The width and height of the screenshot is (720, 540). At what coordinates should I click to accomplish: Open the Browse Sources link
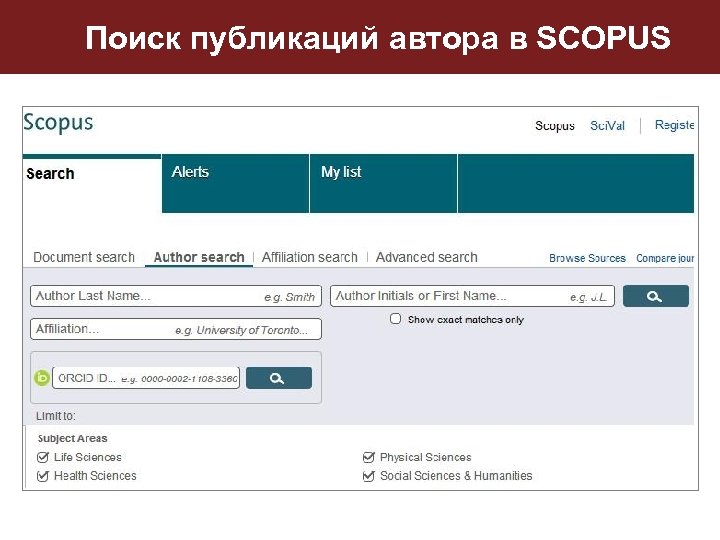coord(587,258)
